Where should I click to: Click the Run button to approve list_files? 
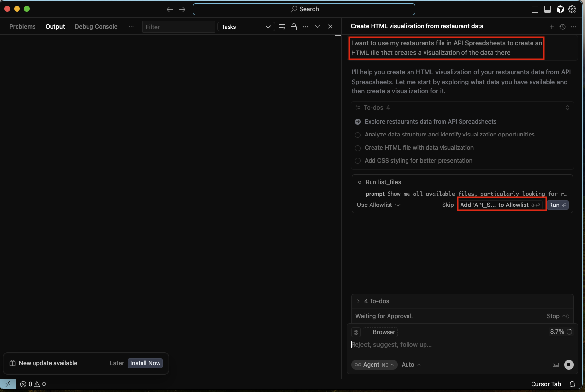tap(558, 205)
